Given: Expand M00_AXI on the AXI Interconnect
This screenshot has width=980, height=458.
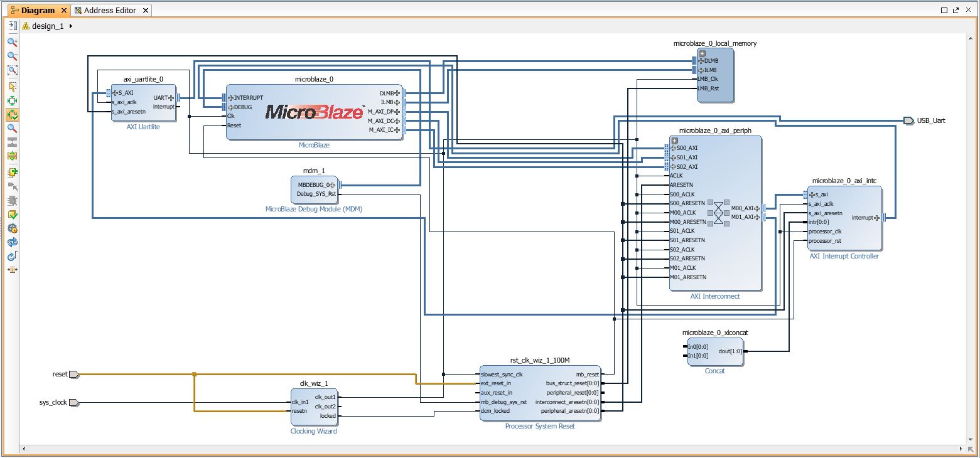Looking at the screenshot, I should (757, 208).
